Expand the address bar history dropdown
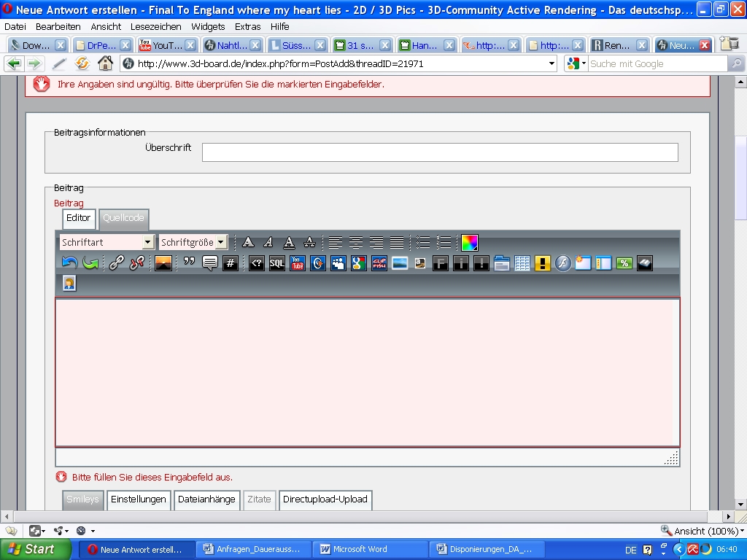747x560 pixels. point(551,63)
